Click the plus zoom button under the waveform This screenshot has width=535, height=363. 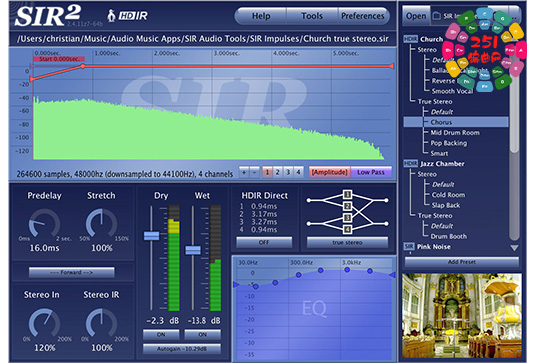click(244, 172)
